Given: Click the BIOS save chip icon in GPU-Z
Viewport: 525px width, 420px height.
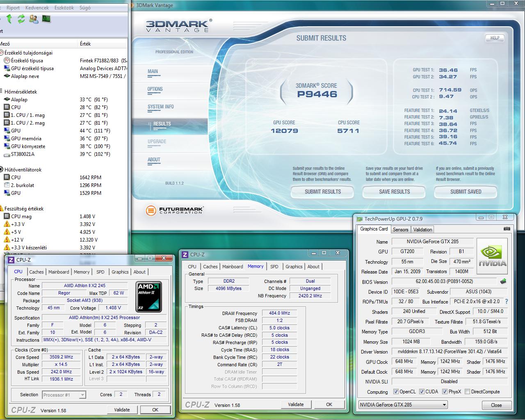Looking at the screenshot, I should (503, 282).
